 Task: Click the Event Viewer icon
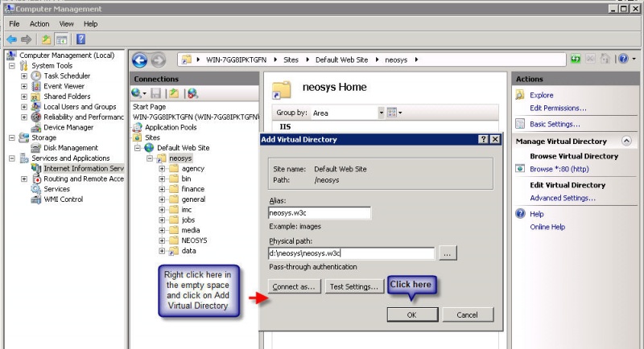tap(36, 86)
